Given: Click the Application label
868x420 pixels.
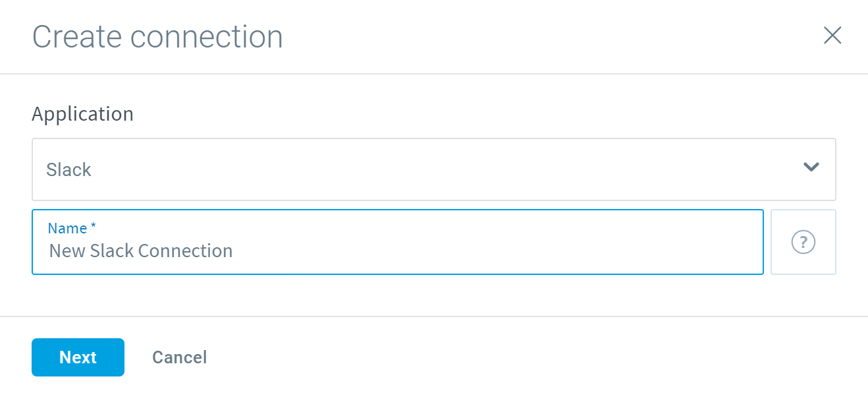Looking at the screenshot, I should coord(82,114).
